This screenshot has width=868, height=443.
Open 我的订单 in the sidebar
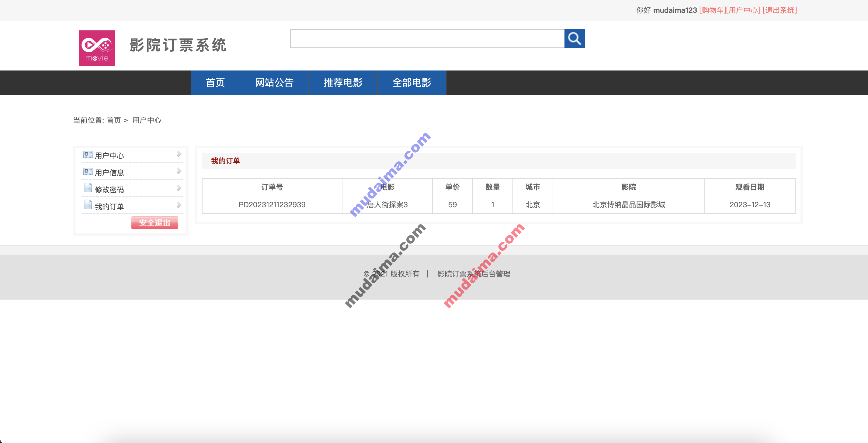pyautogui.click(x=109, y=207)
